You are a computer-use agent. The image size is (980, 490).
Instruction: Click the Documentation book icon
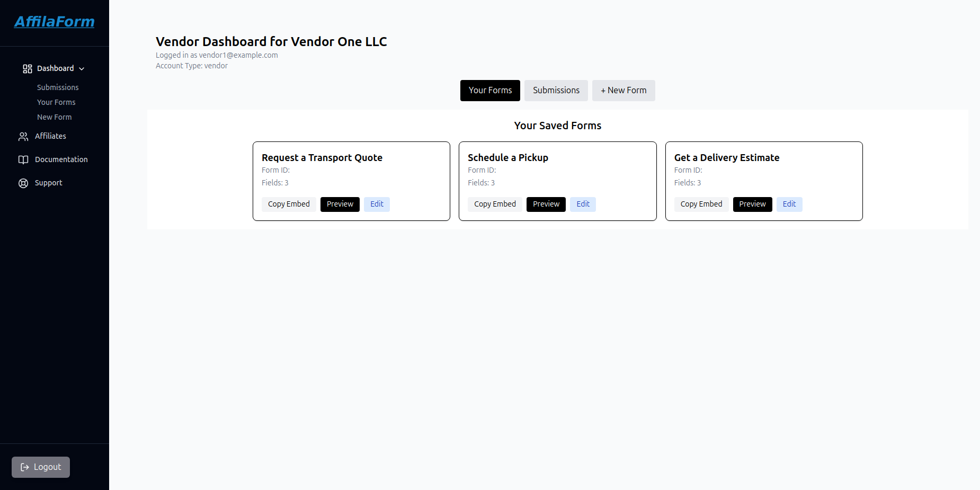tap(23, 160)
